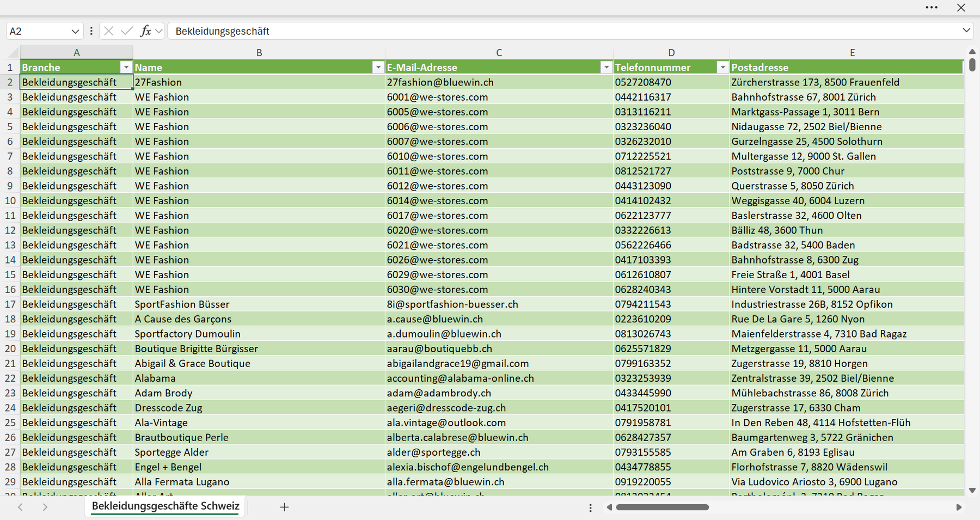Click the formula bar options dots
Image resolution: width=980 pixels, height=520 pixels.
91,31
